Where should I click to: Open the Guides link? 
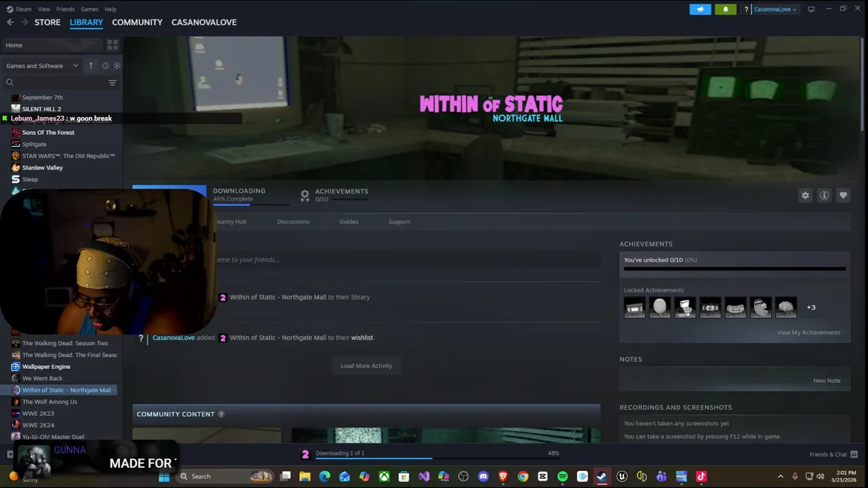[349, 222]
